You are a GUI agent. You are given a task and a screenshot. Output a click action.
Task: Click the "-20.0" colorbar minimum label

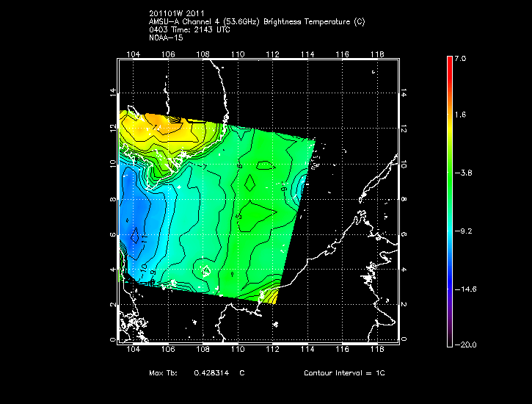click(x=465, y=345)
